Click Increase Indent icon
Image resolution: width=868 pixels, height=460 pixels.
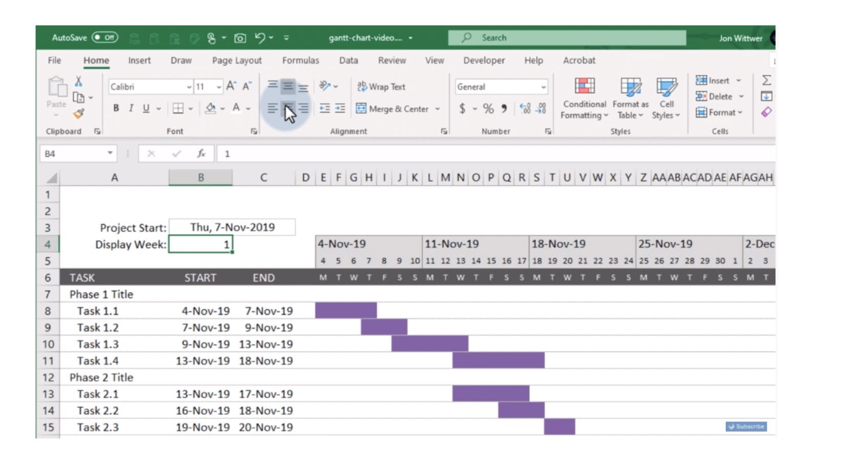[x=340, y=108]
